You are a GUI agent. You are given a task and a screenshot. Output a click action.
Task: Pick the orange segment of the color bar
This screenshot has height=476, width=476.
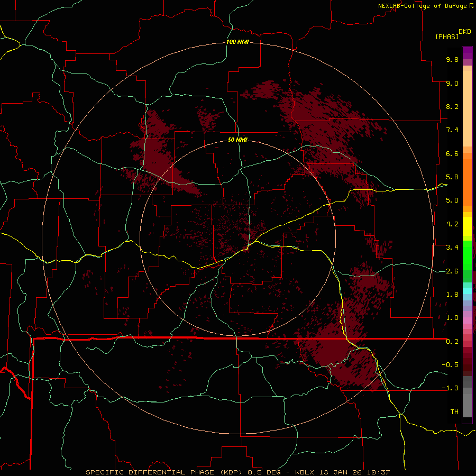tap(467, 182)
